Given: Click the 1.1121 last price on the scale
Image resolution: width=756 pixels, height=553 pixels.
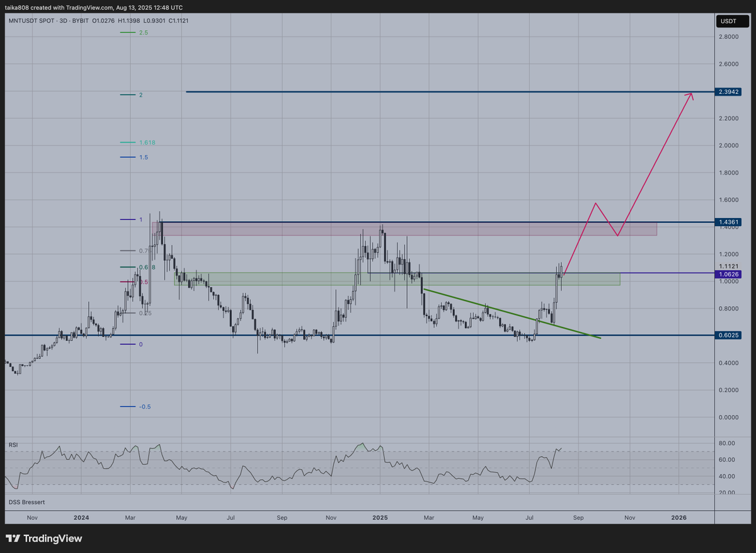Looking at the screenshot, I should click(728, 266).
